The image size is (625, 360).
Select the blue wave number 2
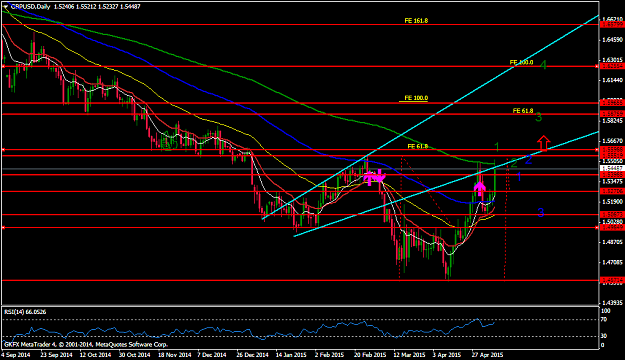tap(528, 160)
